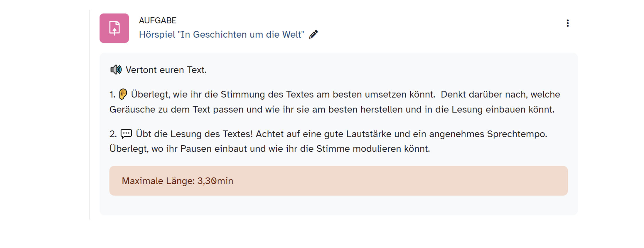Click the speech bubble emoji in step 2
Viewport: 644px width, 248px height.
[126, 134]
